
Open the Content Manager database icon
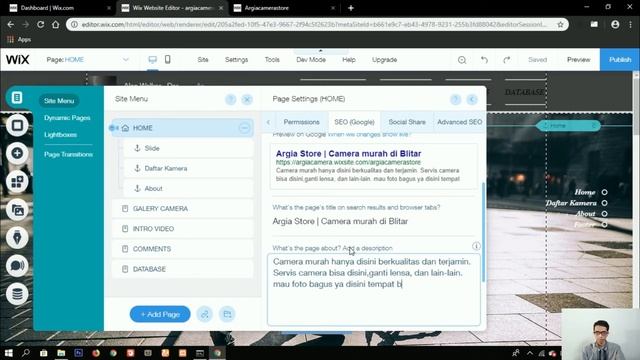pos(17,294)
